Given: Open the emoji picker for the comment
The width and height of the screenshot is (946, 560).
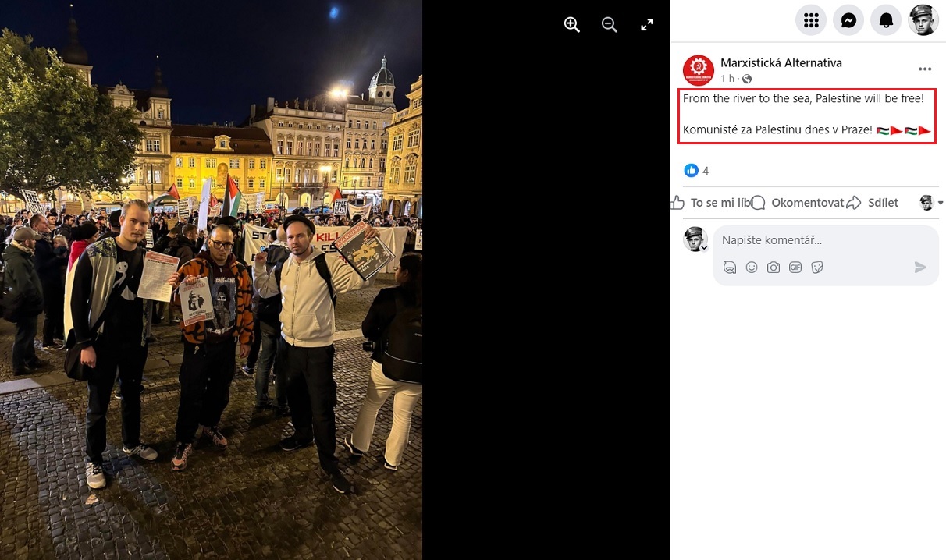Looking at the screenshot, I should point(752,268).
